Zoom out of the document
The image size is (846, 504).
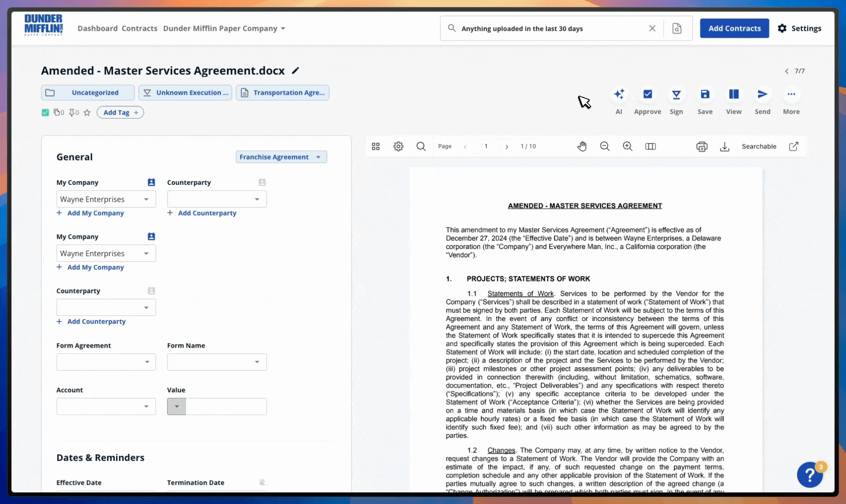pos(605,147)
